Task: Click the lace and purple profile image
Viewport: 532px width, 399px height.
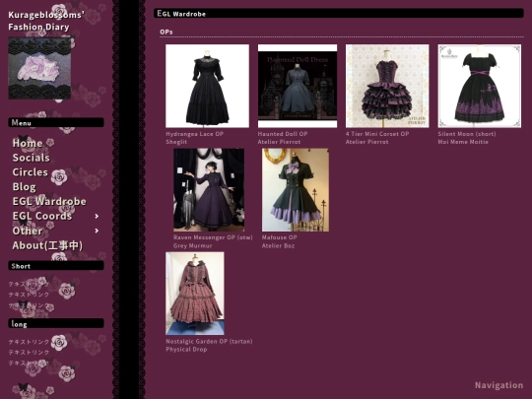Action: click(x=39, y=68)
